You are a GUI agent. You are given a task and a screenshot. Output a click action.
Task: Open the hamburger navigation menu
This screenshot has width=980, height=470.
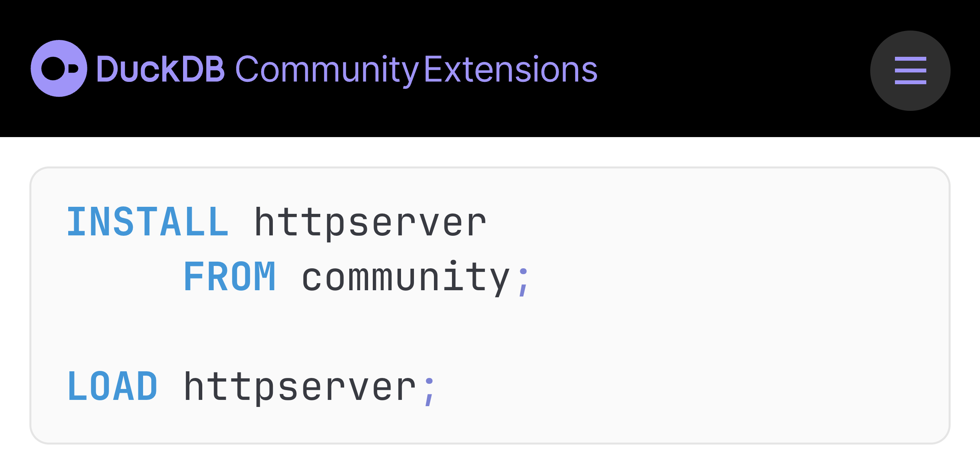pos(910,70)
